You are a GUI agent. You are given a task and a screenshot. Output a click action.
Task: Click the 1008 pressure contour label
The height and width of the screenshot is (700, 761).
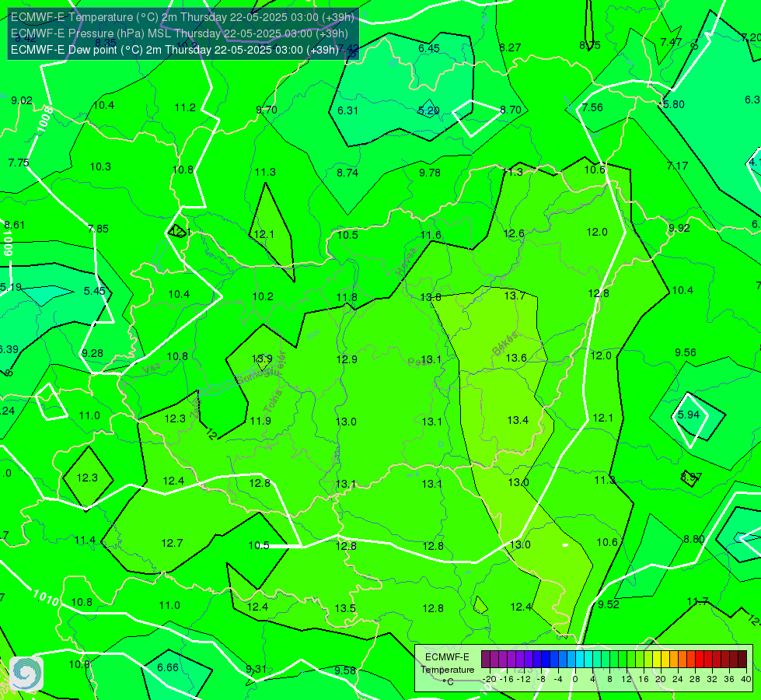45,119
